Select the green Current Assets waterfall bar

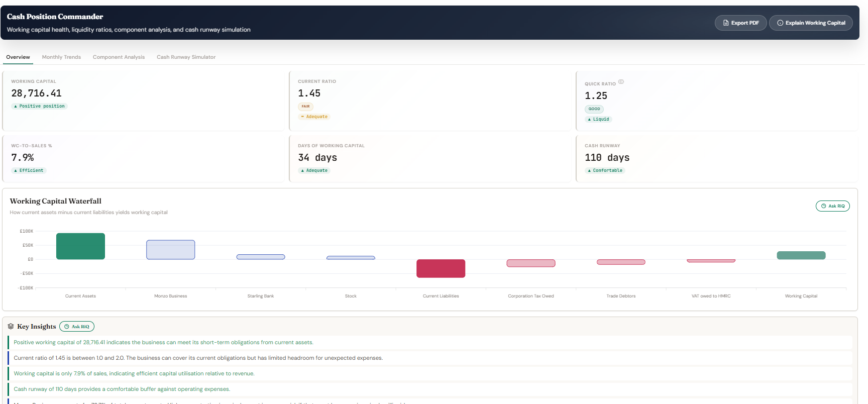pyautogui.click(x=80, y=246)
